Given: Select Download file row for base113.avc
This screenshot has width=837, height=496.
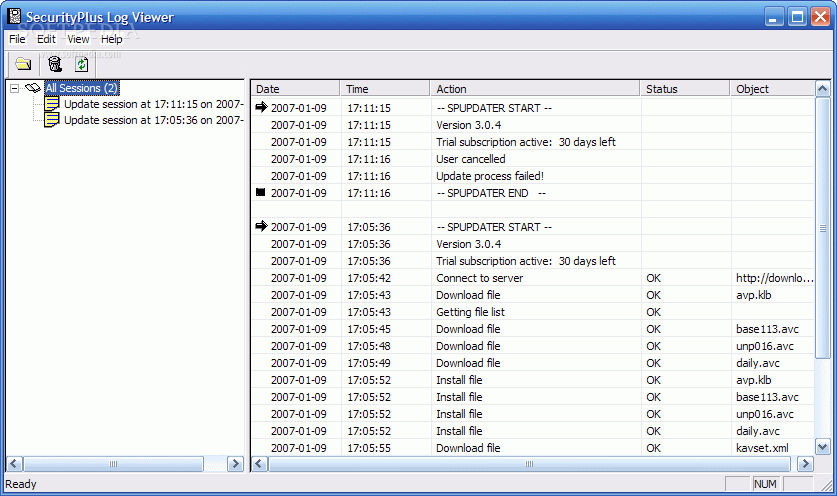Looking at the screenshot, I should click(x=533, y=329).
